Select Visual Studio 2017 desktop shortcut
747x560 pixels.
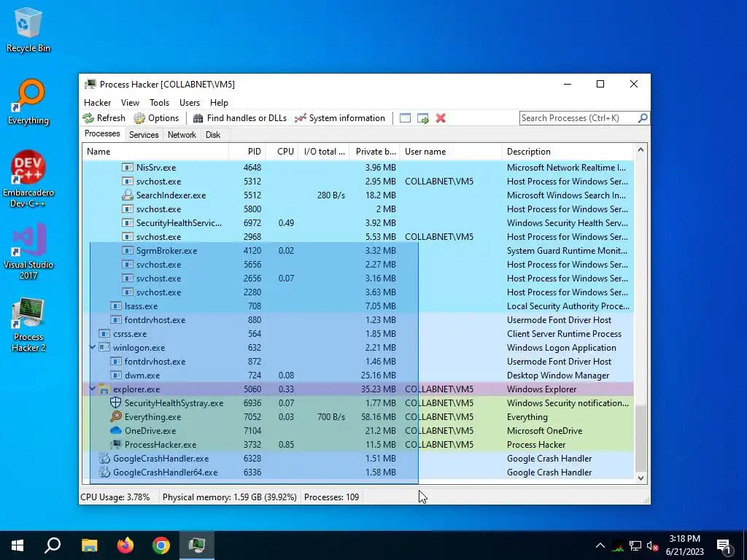point(28,252)
